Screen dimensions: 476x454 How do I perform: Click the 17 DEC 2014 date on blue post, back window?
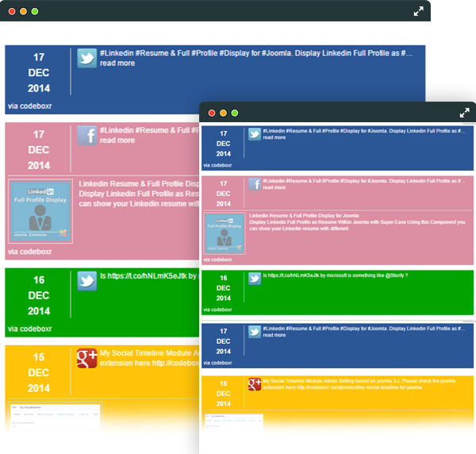(39, 72)
